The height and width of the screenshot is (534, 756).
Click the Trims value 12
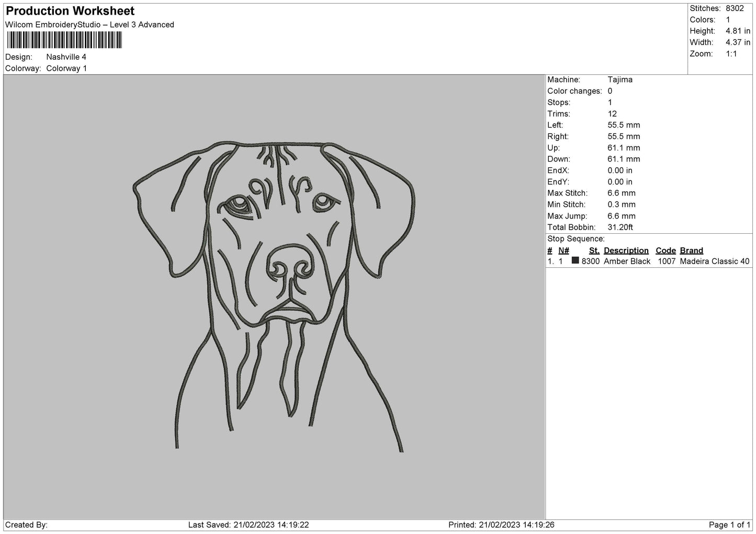pyautogui.click(x=612, y=114)
